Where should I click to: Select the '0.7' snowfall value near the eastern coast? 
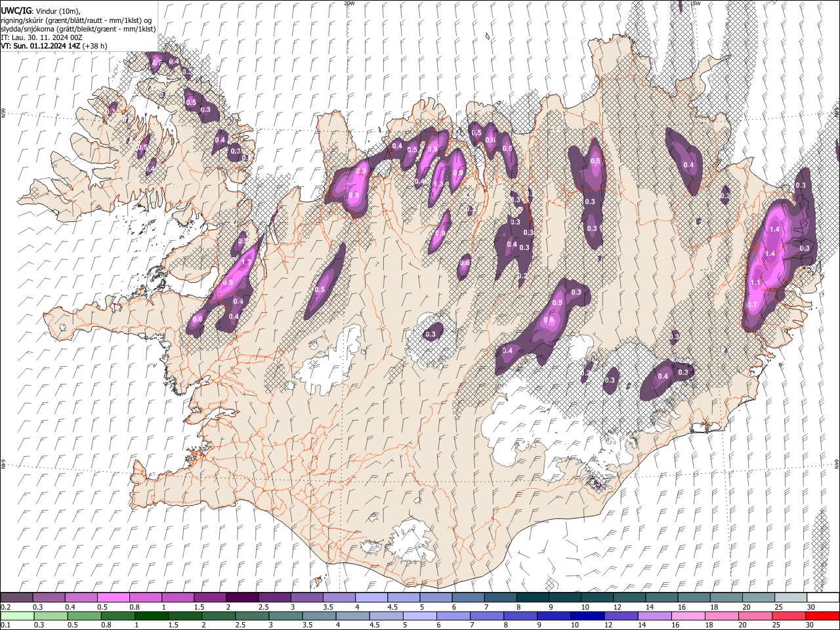tap(752, 304)
